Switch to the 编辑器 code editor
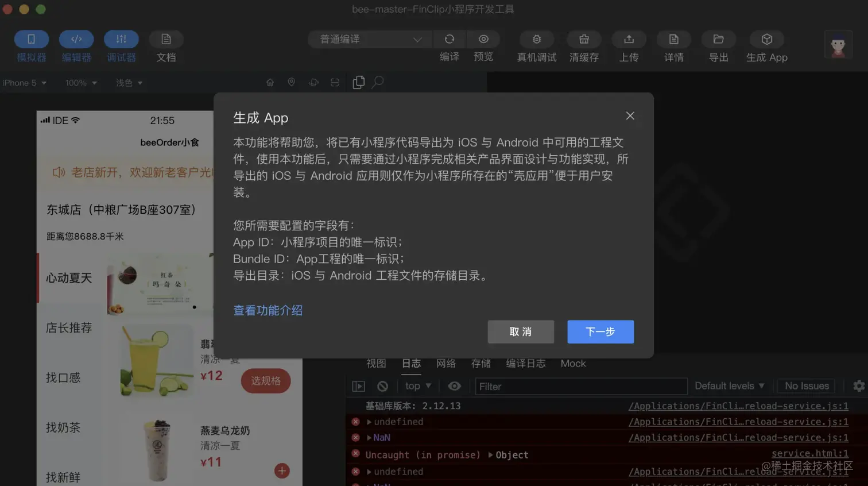 point(76,46)
